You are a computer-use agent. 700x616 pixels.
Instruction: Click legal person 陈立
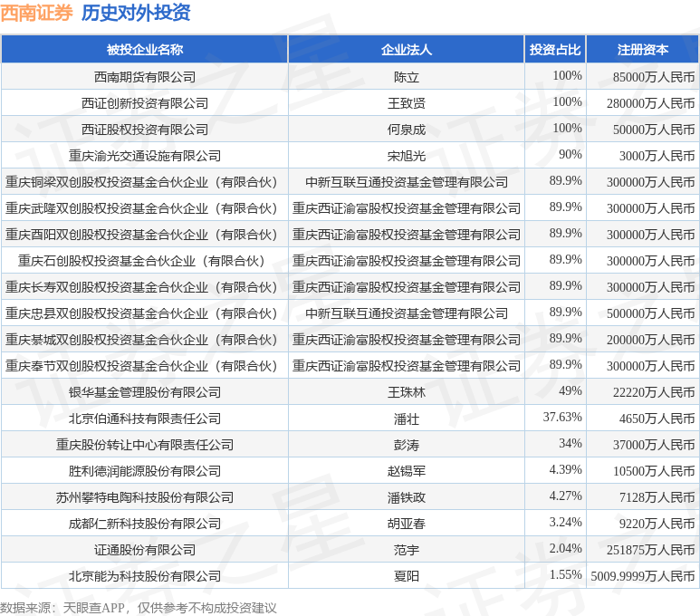click(x=407, y=77)
